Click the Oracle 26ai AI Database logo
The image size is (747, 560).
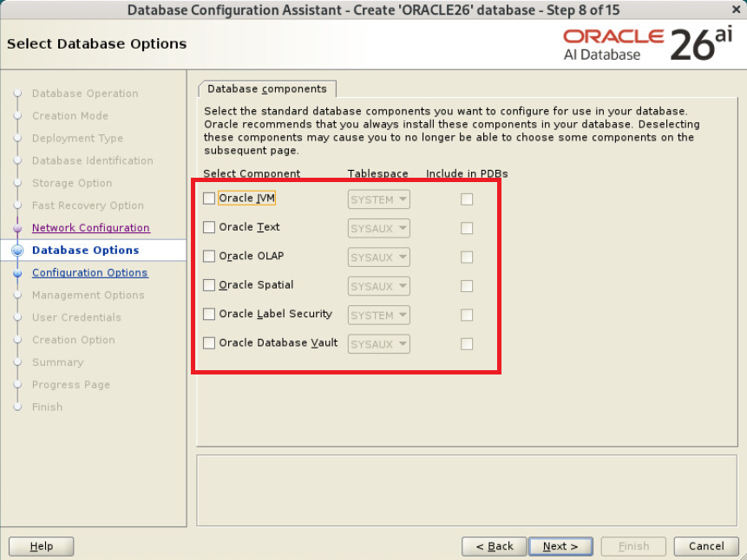[x=648, y=44]
